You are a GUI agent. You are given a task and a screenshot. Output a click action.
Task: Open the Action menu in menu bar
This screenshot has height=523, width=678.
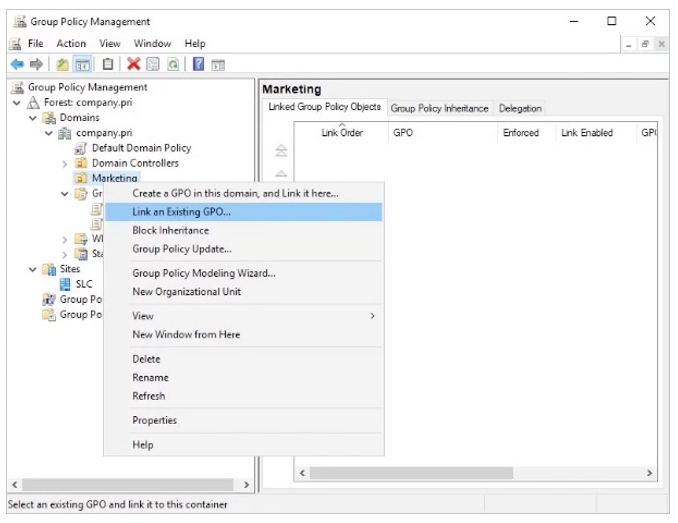pos(70,43)
